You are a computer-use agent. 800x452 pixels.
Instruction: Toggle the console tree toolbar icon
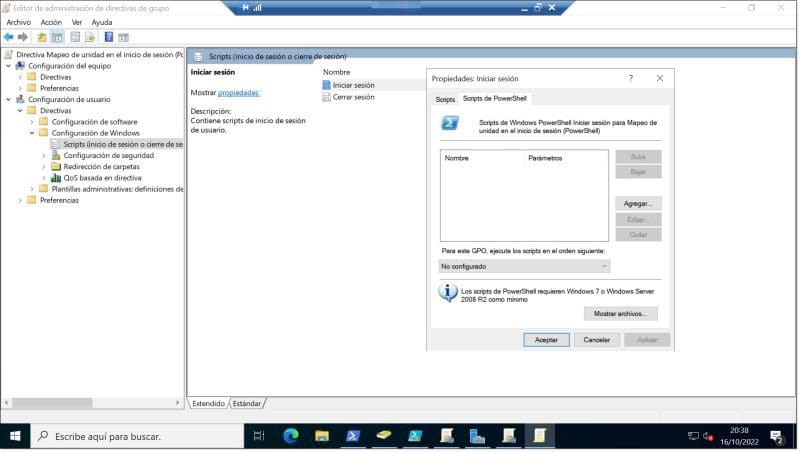57,37
